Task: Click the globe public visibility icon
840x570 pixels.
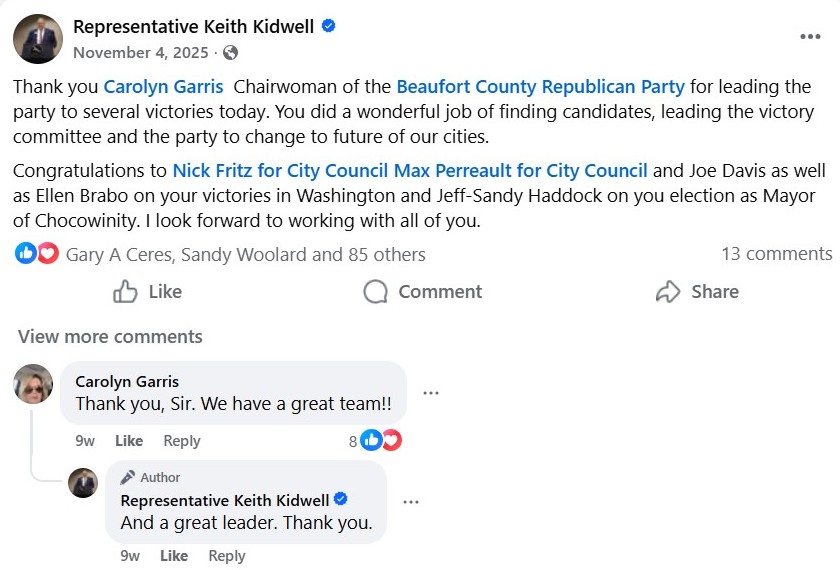Action: pyautogui.click(x=231, y=52)
